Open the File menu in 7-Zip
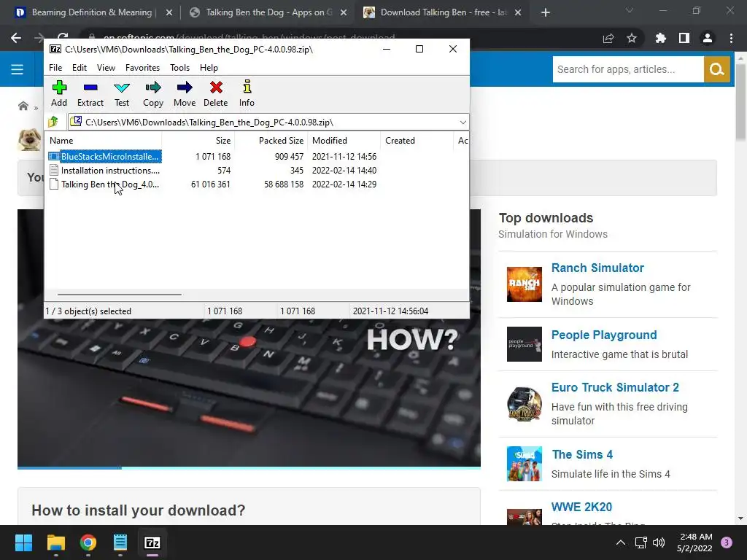The height and width of the screenshot is (560, 747). [x=55, y=68]
